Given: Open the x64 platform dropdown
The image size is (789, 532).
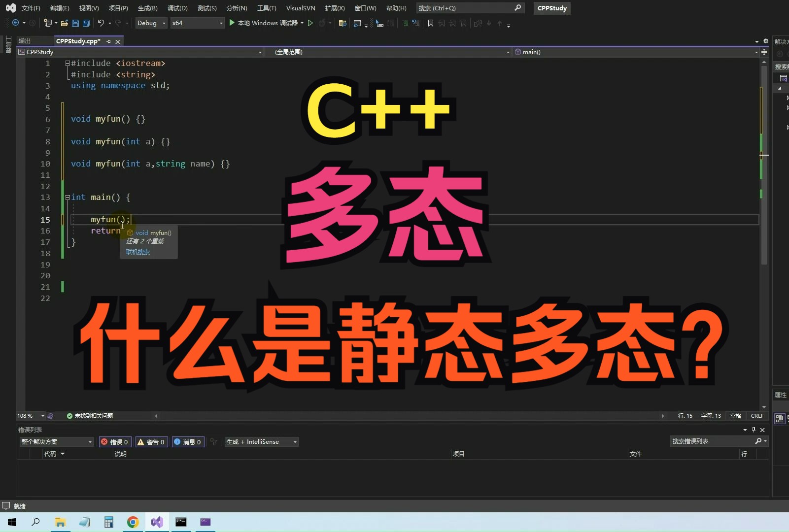Looking at the screenshot, I should 197,23.
